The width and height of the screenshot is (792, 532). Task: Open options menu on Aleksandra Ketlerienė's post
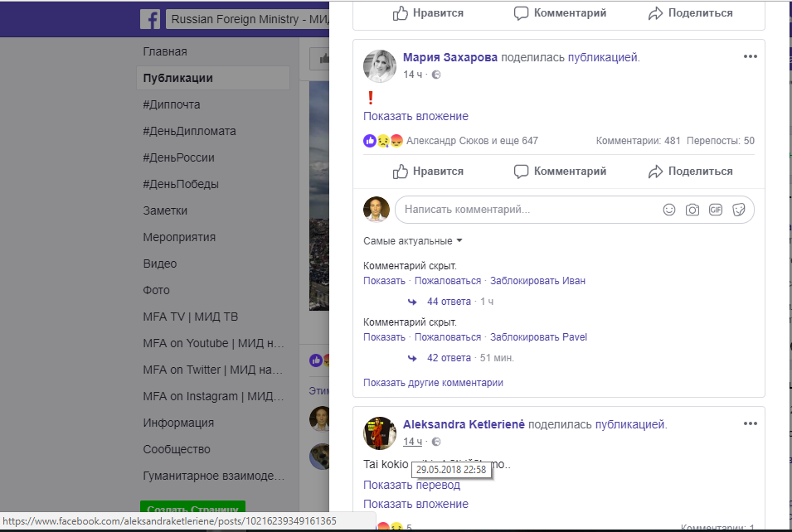click(x=750, y=423)
